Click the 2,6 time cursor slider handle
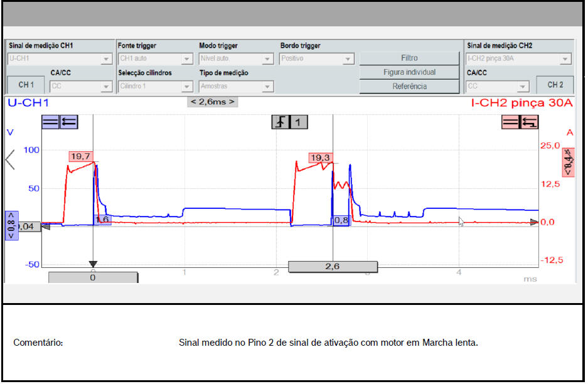 pos(333,267)
